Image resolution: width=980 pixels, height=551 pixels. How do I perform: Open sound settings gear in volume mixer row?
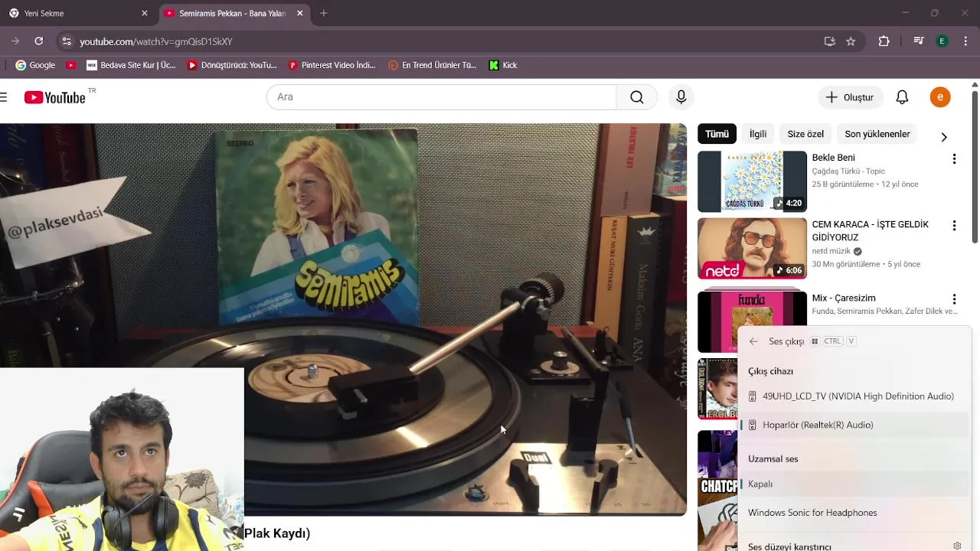click(x=957, y=546)
